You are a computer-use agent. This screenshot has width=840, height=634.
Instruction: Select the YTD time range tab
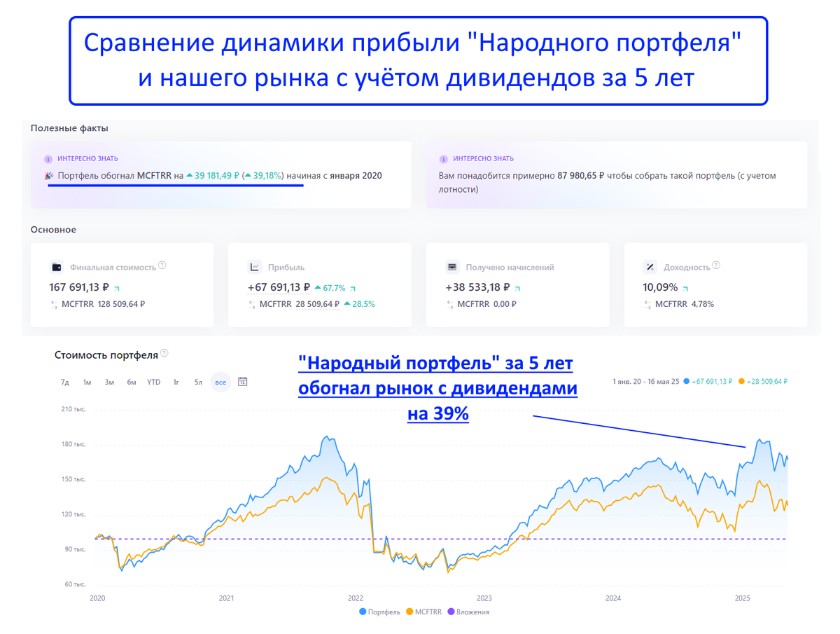point(153,382)
